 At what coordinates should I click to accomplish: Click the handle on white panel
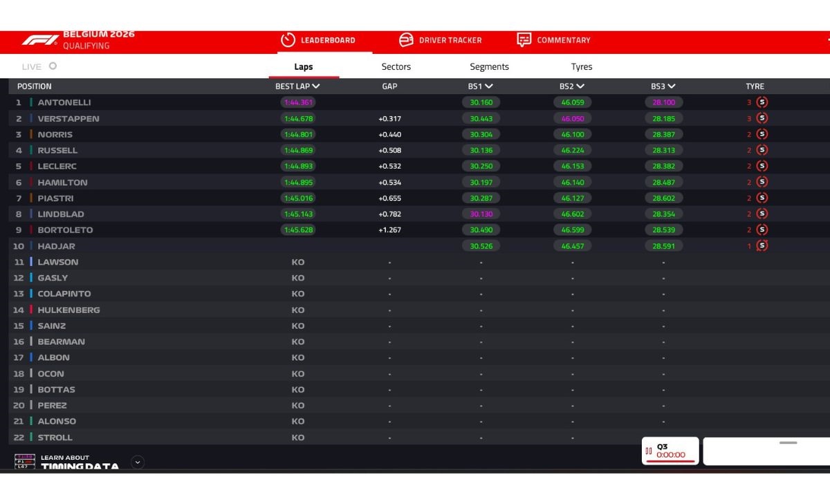[x=788, y=442]
